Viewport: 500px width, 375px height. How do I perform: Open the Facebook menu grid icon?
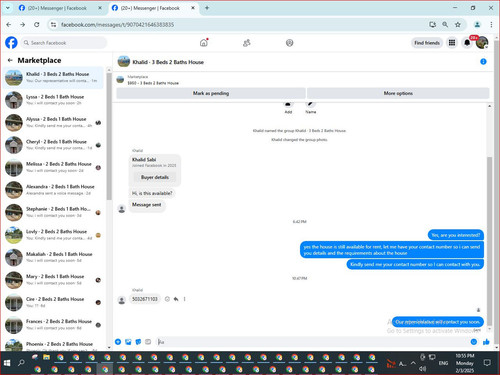452,43
